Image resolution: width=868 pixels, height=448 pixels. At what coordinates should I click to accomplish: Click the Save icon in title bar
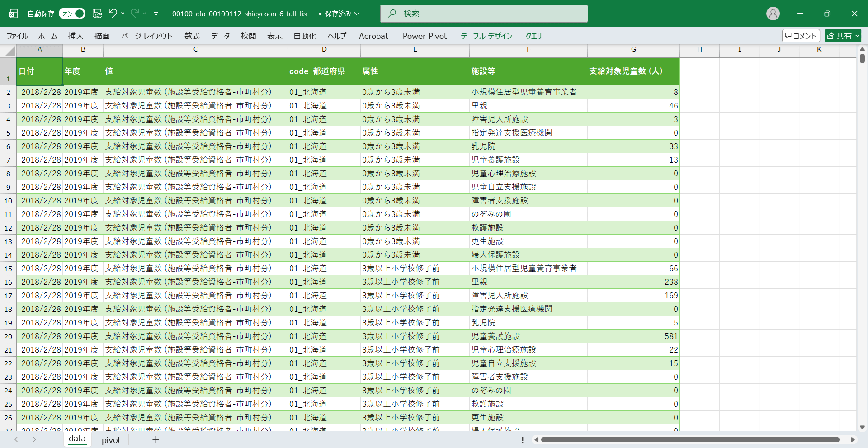[x=97, y=14]
